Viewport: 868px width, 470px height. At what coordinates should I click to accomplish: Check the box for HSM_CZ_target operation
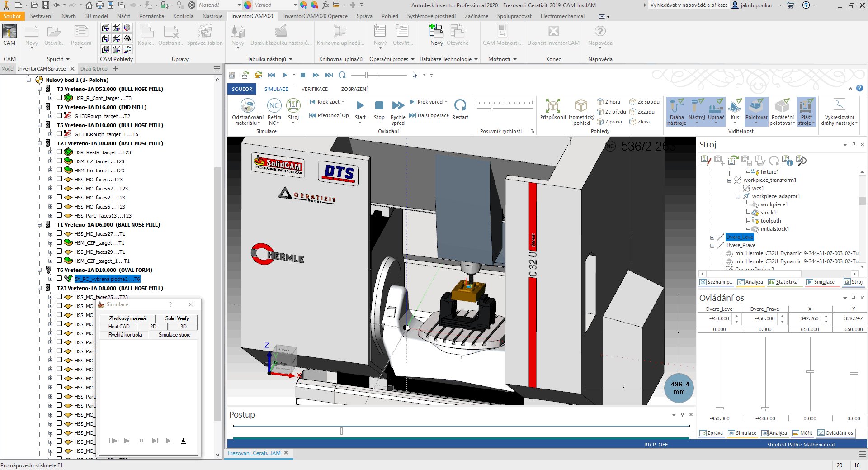[x=59, y=161]
